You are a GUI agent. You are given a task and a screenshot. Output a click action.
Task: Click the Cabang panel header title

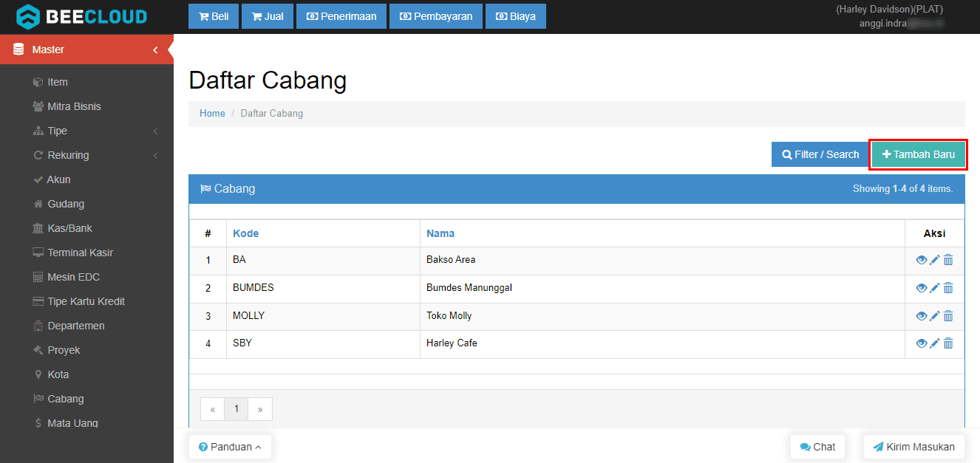[228, 189]
